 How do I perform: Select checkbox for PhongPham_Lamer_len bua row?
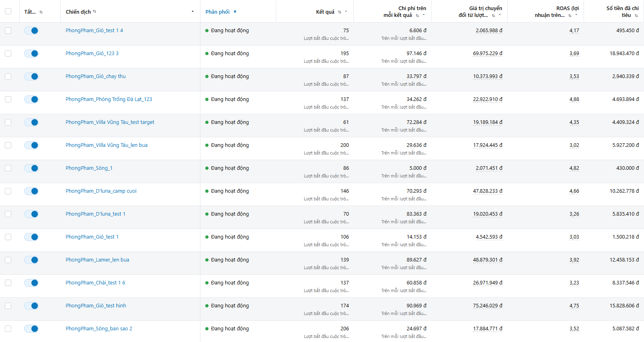coord(8,260)
